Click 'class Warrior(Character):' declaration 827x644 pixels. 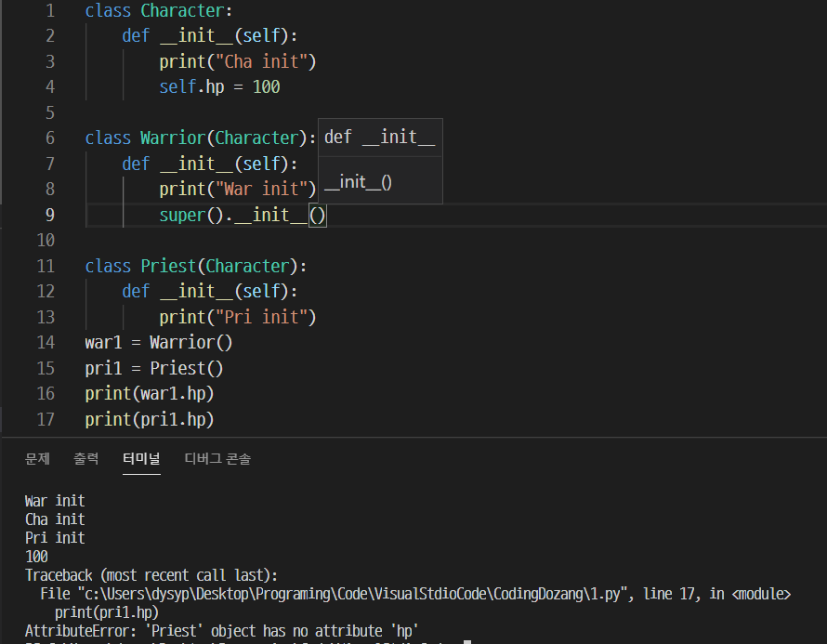pyautogui.click(x=201, y=138)
